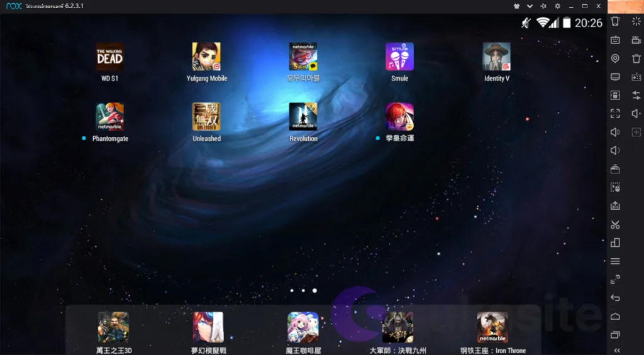644x355 pixels.
Task: Launch the Smule karaoke app
Action: tap(399, 57)
